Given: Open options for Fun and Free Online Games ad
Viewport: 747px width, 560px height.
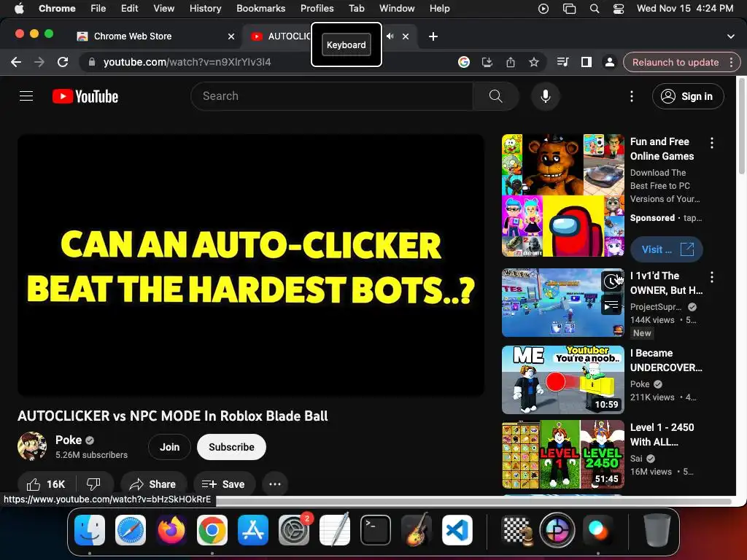Looking at the screenshot, I should (712, 143).
